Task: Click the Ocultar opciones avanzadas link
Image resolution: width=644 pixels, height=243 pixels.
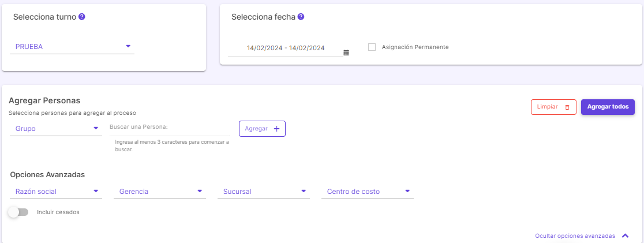Action: coord(575,236)
